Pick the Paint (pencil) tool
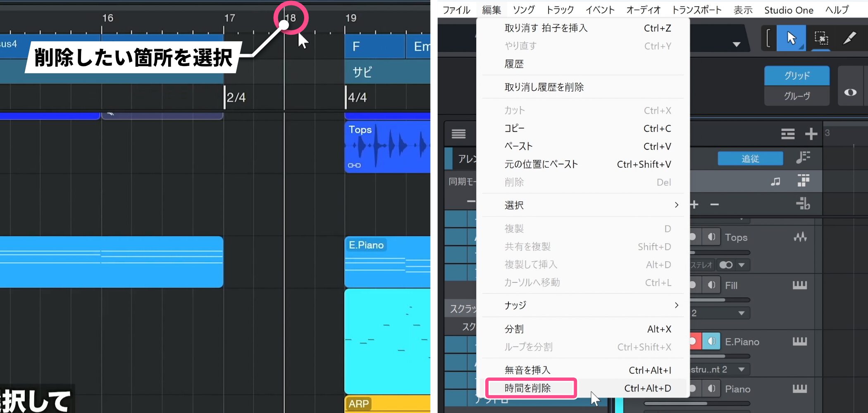The height and width of the screenshot is (413, 868). click(849, 38)
